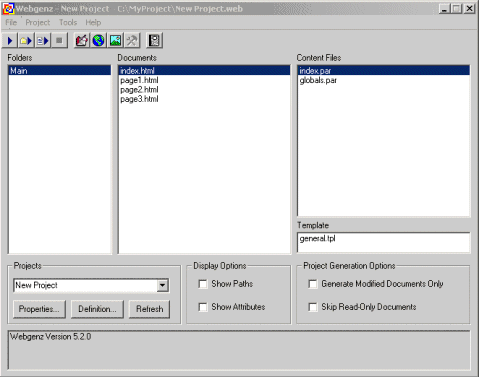Check Generate Modified Documents Only
Image resolution: width=480 pixels, height=378 pixels.
pos(313,284)
